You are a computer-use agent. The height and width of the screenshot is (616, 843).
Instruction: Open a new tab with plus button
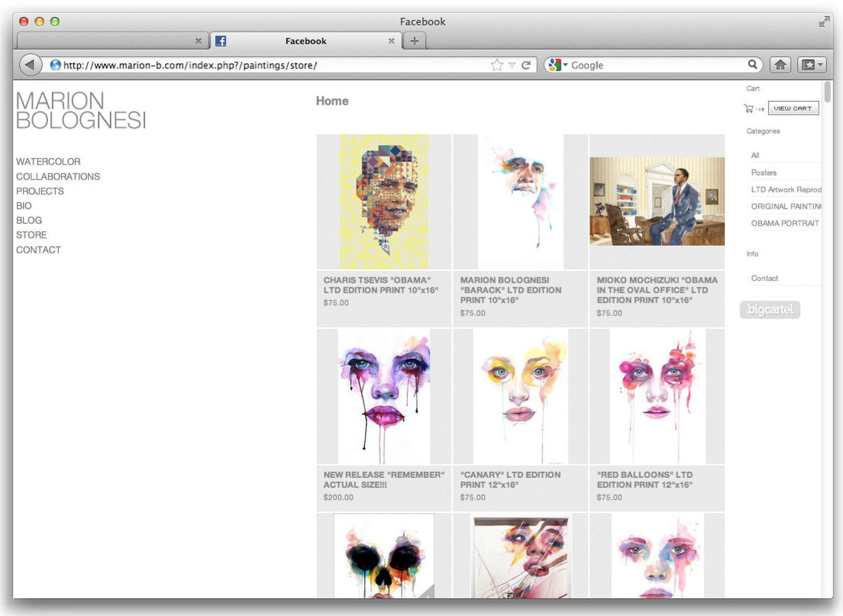[x=414, y=41]
